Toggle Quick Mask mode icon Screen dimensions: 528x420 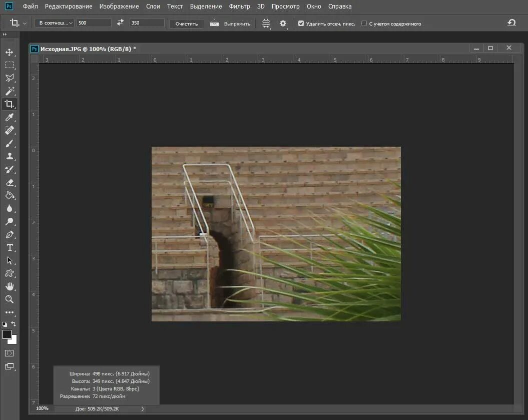tap(10, 353)
